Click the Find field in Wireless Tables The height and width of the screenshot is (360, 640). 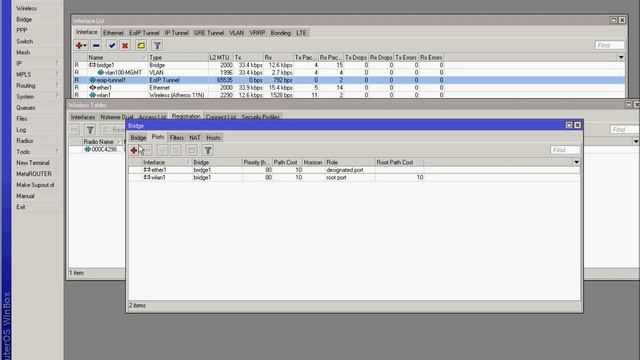624,129
